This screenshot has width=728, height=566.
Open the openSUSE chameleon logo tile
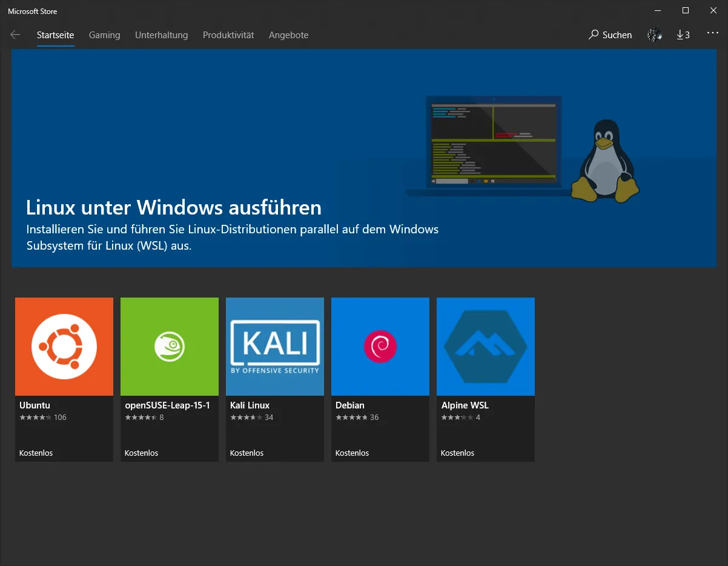coord(170,347)
